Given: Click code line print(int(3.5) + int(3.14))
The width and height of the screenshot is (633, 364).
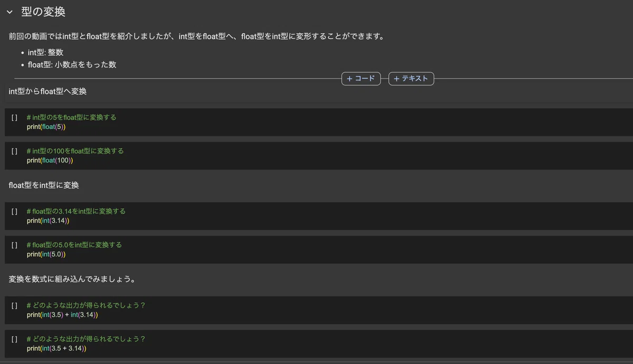Looking at the screenshot, I should [63, 314].
